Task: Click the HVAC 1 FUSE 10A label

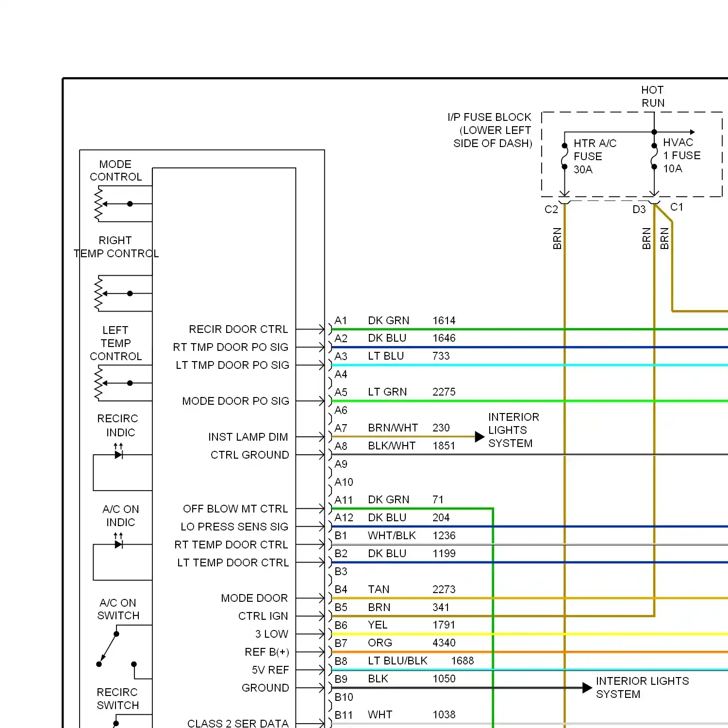Action: tap(682, 155)
